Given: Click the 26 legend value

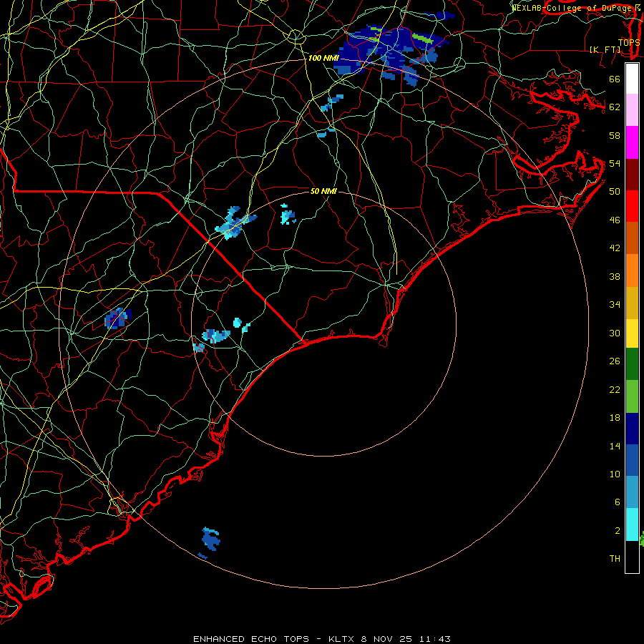Looking at the screenshot, I should tap(615, 361).
